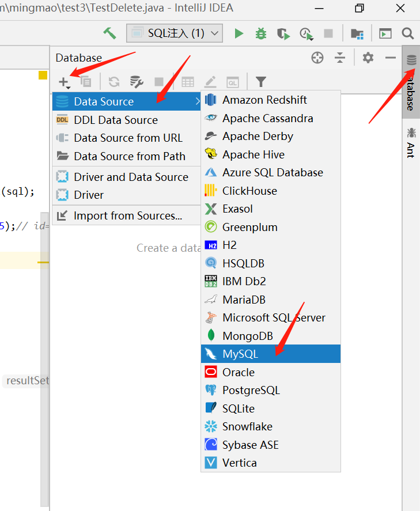
Task: Click the yellow warning marker square
Action: [43, 75]
